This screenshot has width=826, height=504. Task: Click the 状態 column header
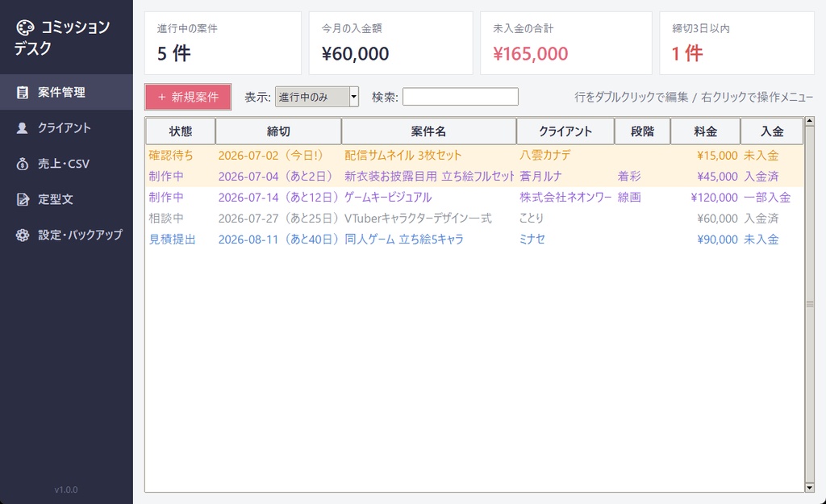coord(180,131)
